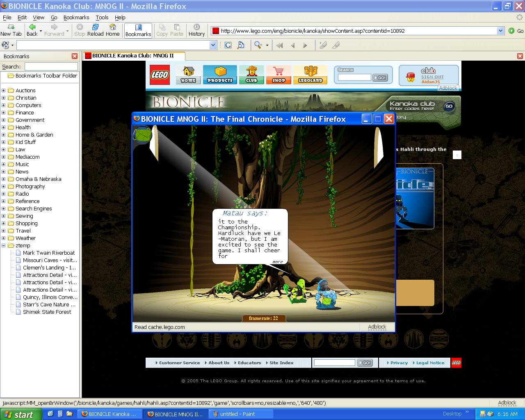Open the address bar URL dropdown
Viewport: 525px width, 420px height.
pyautogui.click(x=500, y=31)
